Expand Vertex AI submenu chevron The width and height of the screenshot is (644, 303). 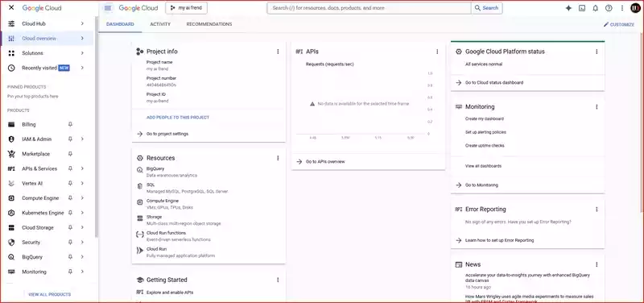click(82, 184)
